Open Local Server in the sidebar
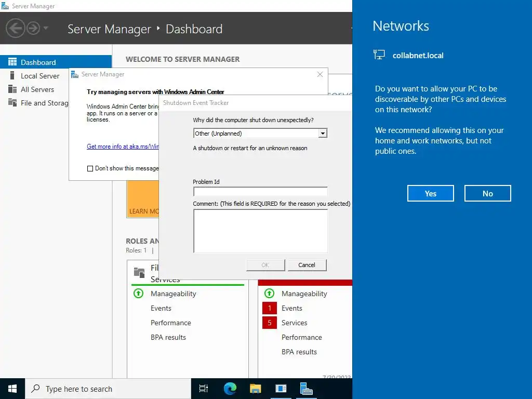 40,76
